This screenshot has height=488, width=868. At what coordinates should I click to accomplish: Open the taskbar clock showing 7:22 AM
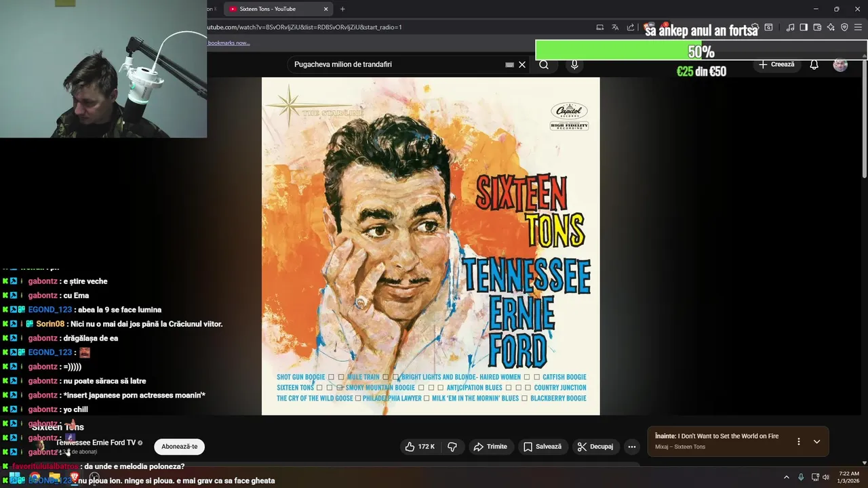click(x=849, y=477)
